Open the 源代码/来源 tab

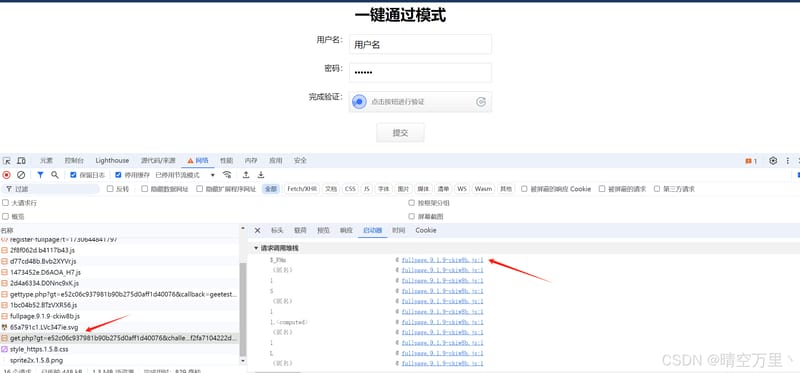click(x=158, y=161)
